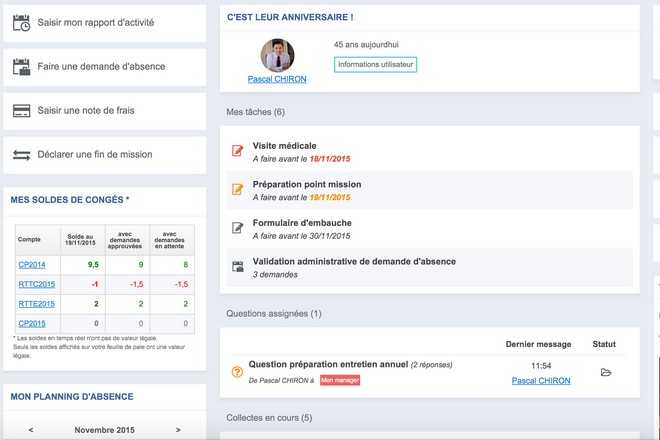
Task: Click the edit icon beside Formulaire d'embauche
Action: 238,228
